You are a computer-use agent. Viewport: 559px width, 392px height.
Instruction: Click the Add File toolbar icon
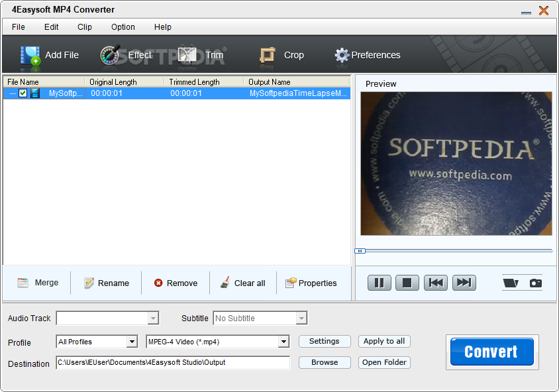30,55
